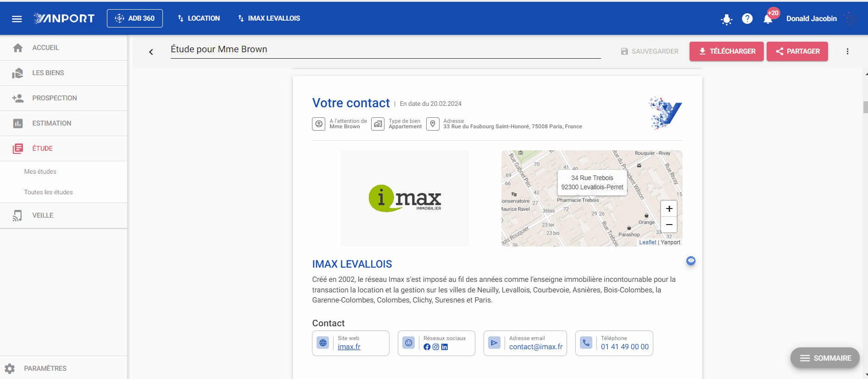The image size is (868, 379).
Task: Click the address pin icon
Action: point(433,124)
